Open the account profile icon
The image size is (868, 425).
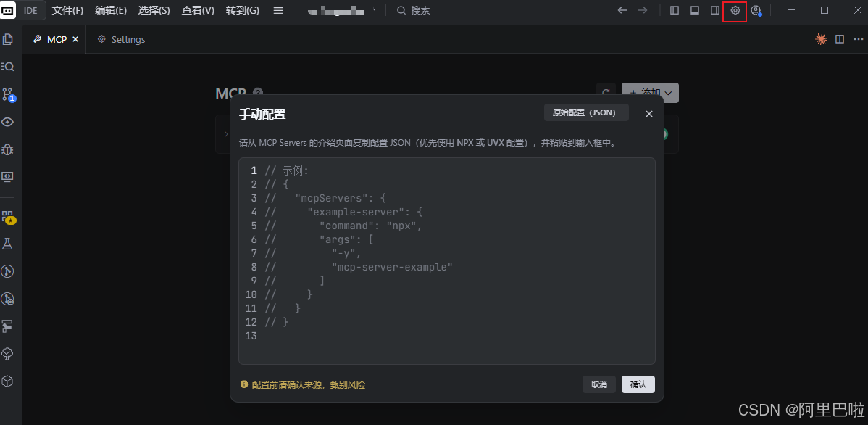[x=756, y=11]
